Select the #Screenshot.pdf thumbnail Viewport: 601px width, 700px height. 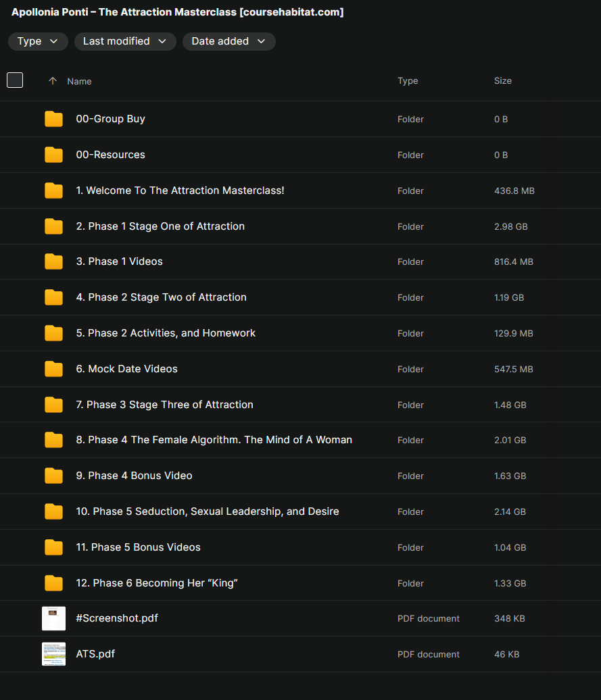[53, 618]
